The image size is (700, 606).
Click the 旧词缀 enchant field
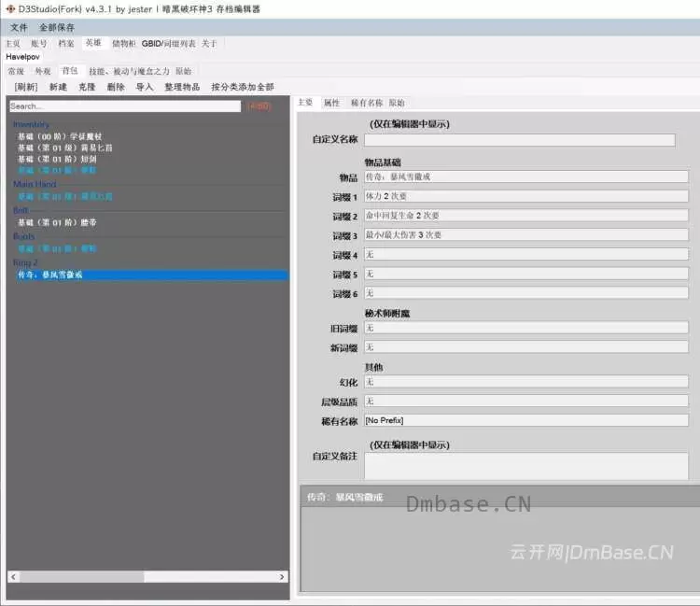[526, 328]
